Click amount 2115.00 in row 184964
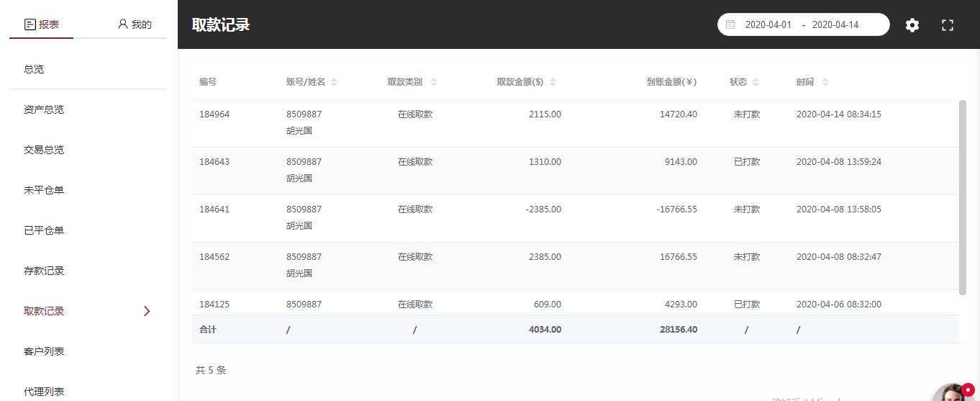 click(x=545, y=114)
